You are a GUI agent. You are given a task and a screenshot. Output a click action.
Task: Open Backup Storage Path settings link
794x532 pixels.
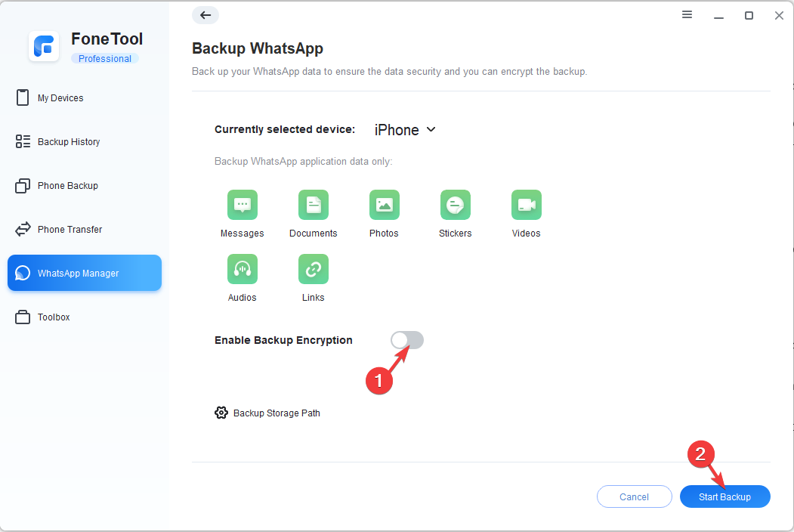point(277,413)
